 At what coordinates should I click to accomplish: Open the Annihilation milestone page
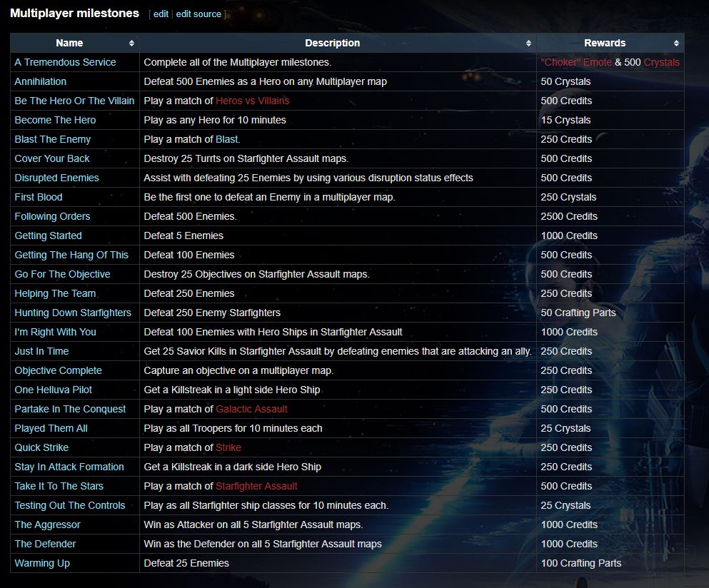pyautogui.click(x=41, y=81)
